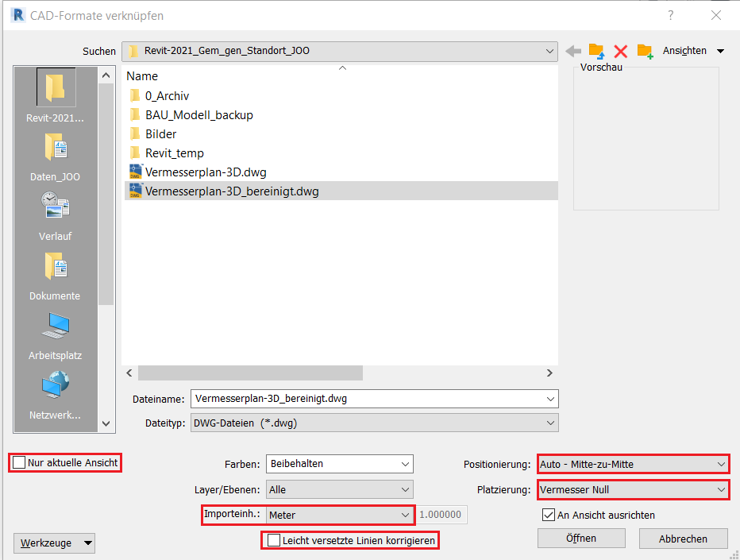Viewport: 740px width, 560px height.
Task: Select Netzwerk icon in places sidebar
Action: [x=56, y=393]
